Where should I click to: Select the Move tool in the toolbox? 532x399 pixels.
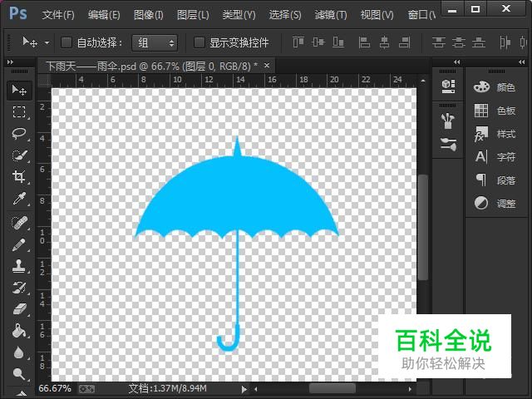19,91
